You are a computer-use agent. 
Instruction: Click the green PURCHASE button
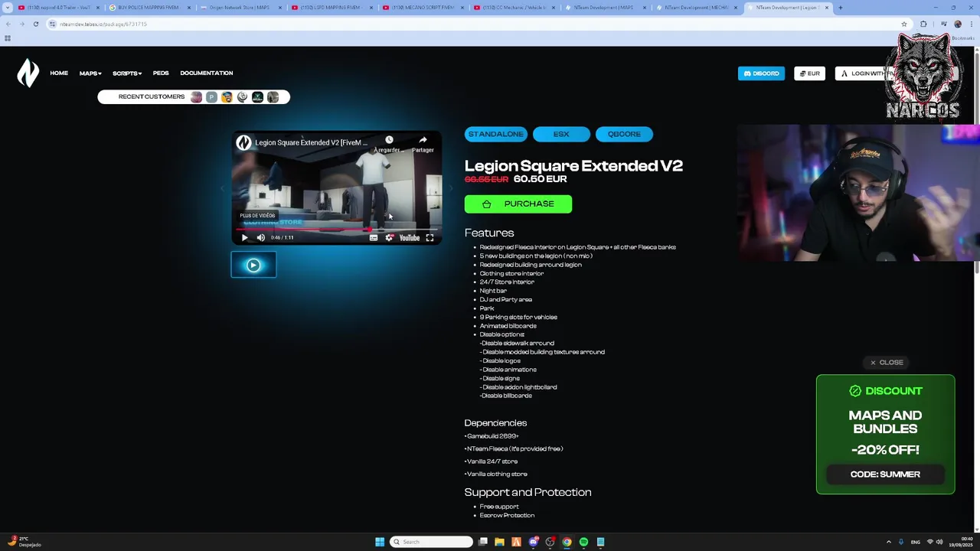(518, 204)
